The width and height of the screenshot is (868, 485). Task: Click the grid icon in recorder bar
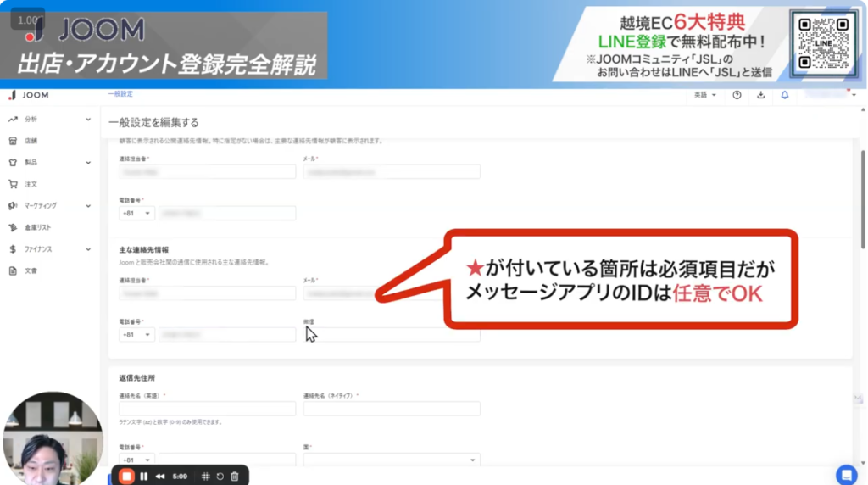pyautogui.click(x=205, y=476)
